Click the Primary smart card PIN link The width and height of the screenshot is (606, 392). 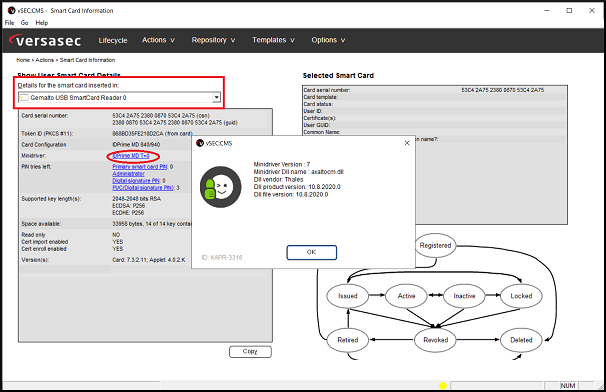140,167
